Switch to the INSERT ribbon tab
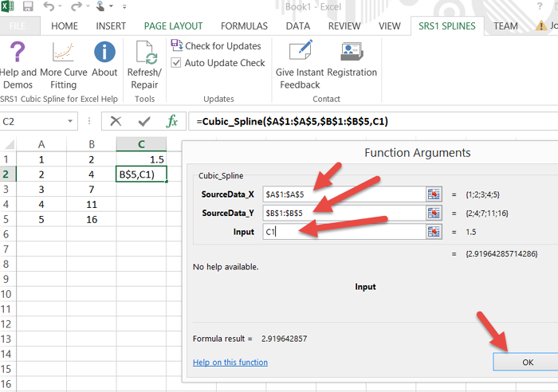Screen dimensions: 558x392 coord(111,26)
